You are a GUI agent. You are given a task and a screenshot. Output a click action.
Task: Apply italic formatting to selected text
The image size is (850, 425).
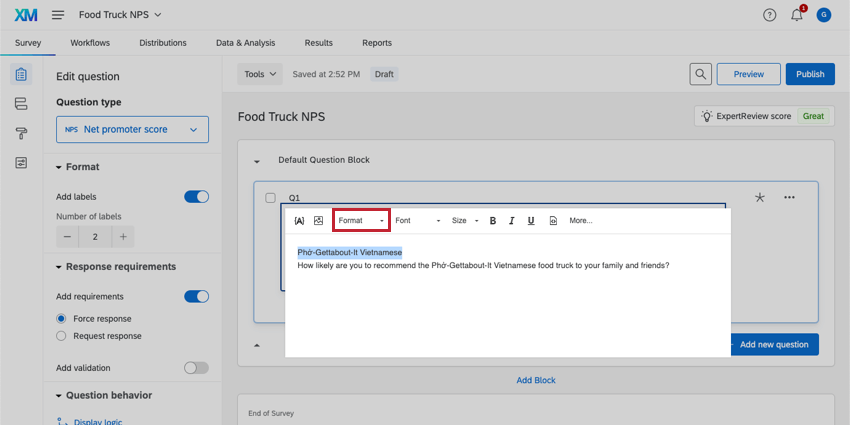pos(511,220)
